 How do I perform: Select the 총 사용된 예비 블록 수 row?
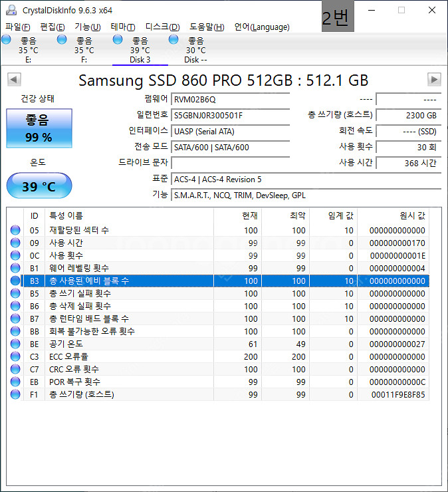[219, 281]
